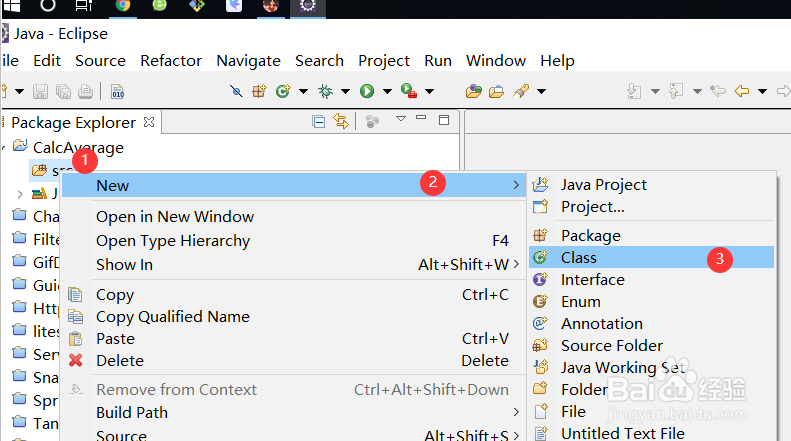The height and width of the screenshot is (441, 791).
Task: Open the Build Path submenu
Action: pos(294,412)
